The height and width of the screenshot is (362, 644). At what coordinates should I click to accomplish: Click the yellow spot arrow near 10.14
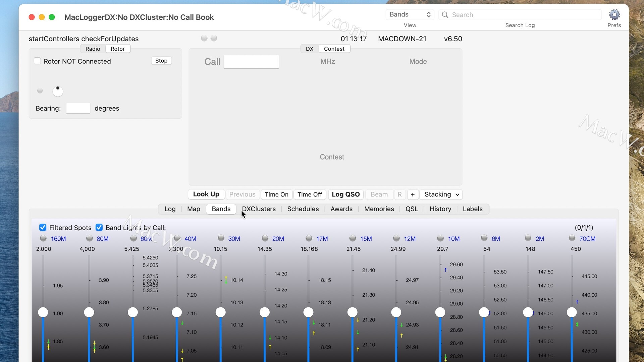click(226, 278)
